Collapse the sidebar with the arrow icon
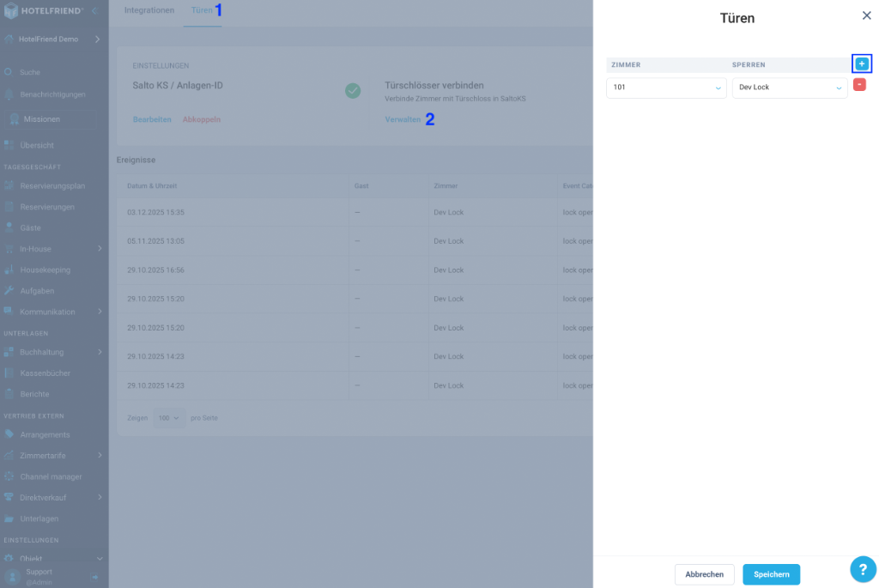Viewport: 879px width, 588px height. (94, 10)
